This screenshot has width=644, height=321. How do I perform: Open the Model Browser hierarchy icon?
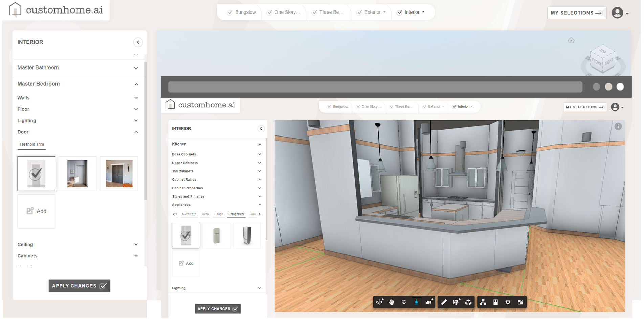coord(483,302)
